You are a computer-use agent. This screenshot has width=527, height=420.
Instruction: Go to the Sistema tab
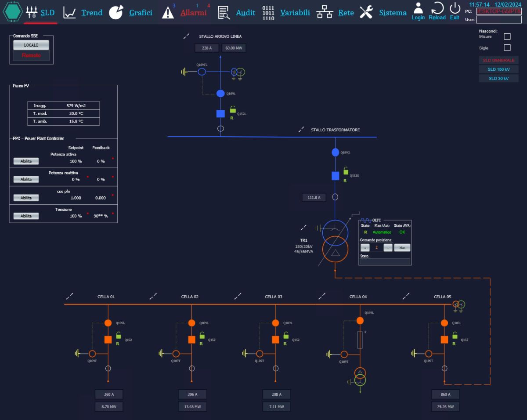[383, 12]
